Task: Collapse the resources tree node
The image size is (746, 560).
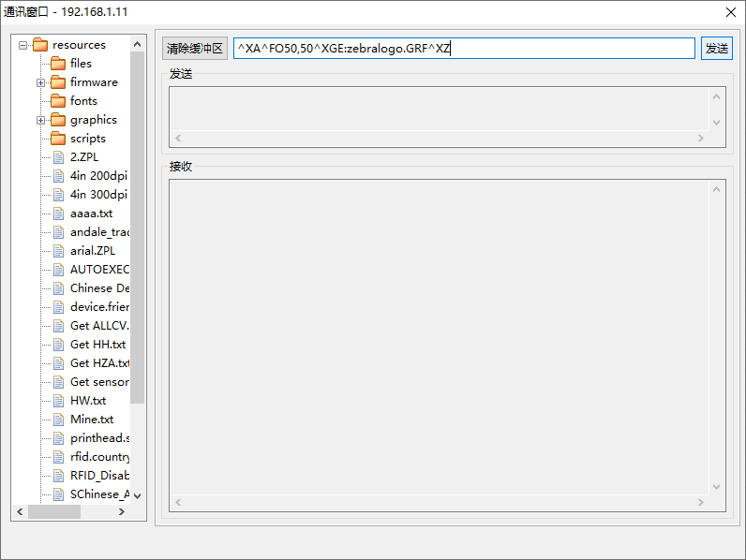Action: tap(23, 45)
